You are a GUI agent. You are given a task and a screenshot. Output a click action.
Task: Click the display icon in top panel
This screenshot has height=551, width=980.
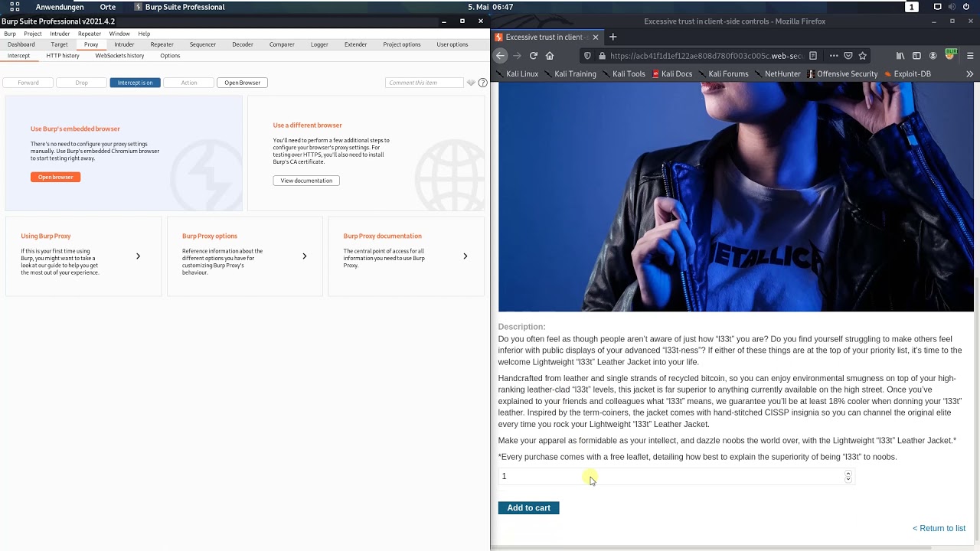(937, 7)
